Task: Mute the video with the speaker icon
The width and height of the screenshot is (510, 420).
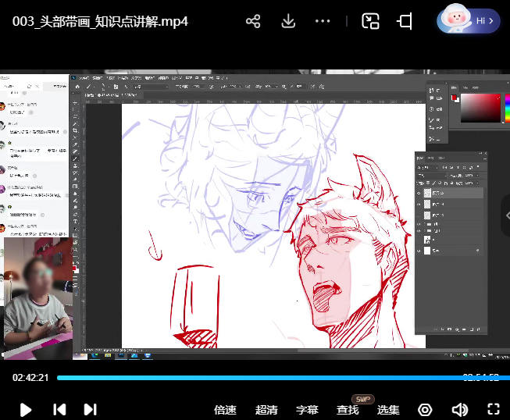Action: pos(459,410)
